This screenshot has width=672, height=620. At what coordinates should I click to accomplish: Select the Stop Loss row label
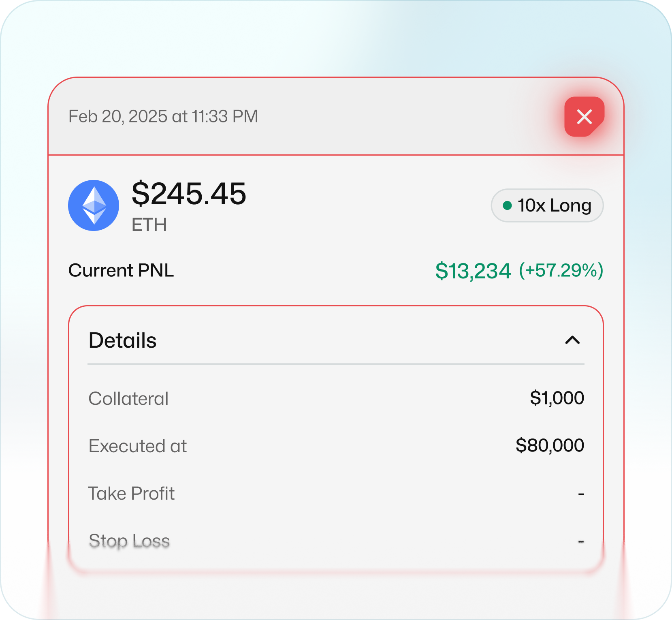pyautogui.click(x=129, y=541)
